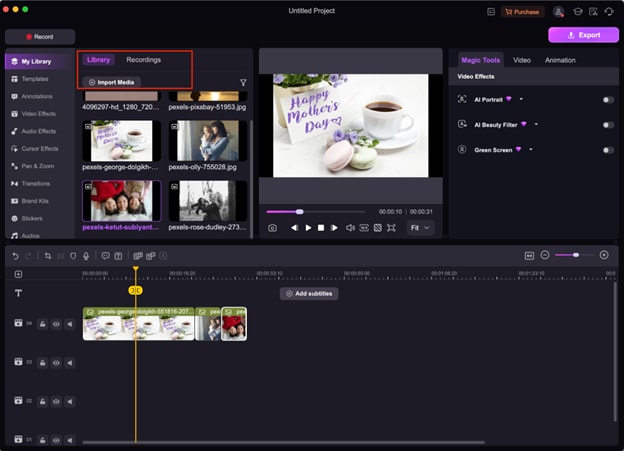The image size is (624, 451).
Task: Select pexels-rose-dudley media thumbnail
Action: (208, 201)
